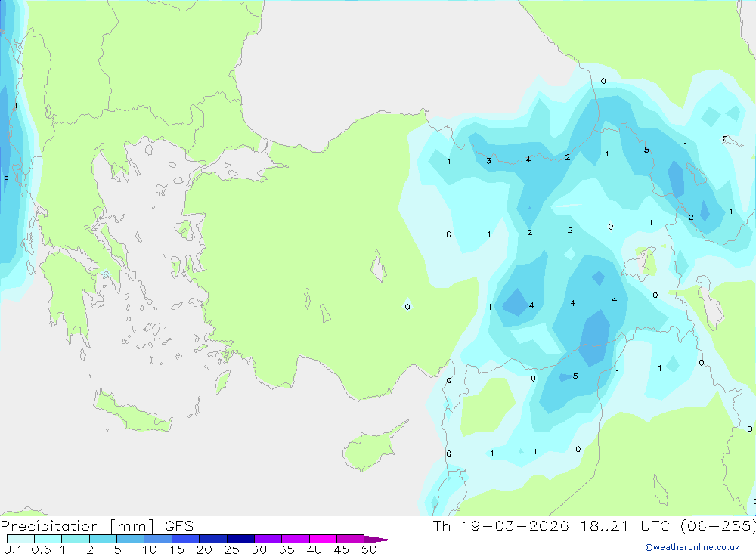This screenshot has height=554, width=756.
Task: Click the '3' precipitation value on the map
Action: [488, 161]
